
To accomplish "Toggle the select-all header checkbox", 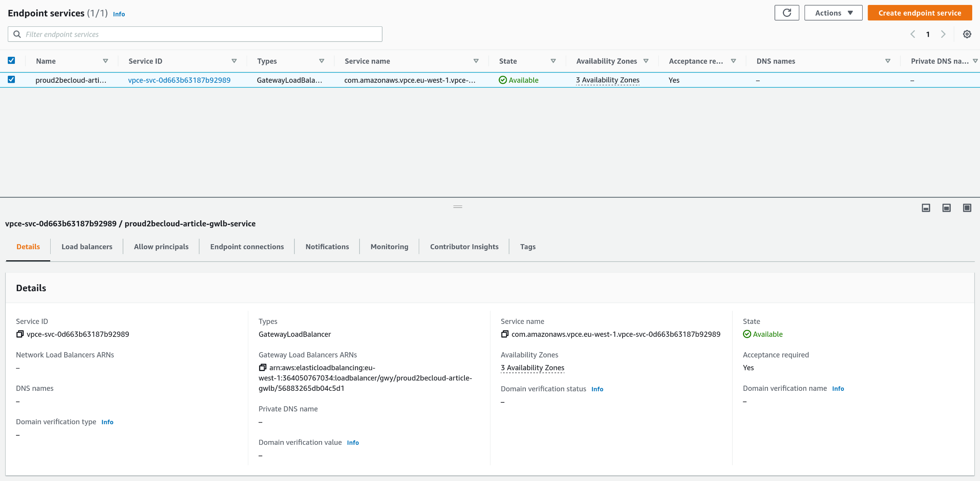I will [x=12, y=61].
